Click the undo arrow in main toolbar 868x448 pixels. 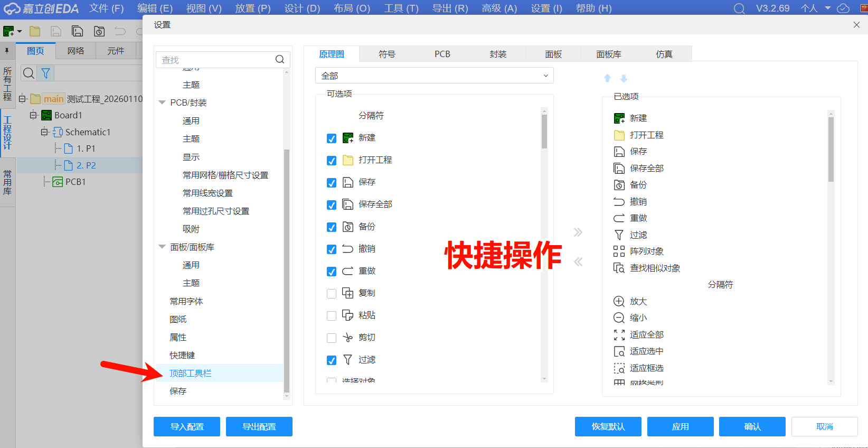point(120,31)
